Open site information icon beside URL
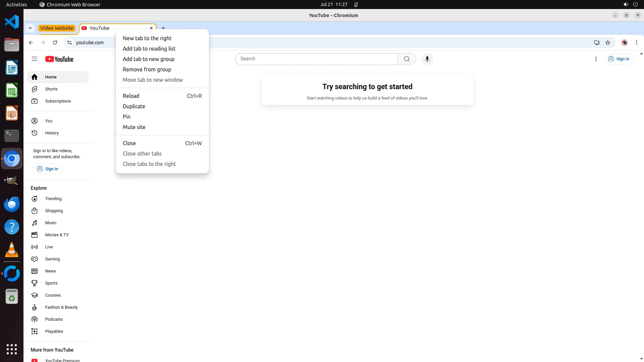The image size is (644, 362). pyautogui.click(x=69, y=43)
